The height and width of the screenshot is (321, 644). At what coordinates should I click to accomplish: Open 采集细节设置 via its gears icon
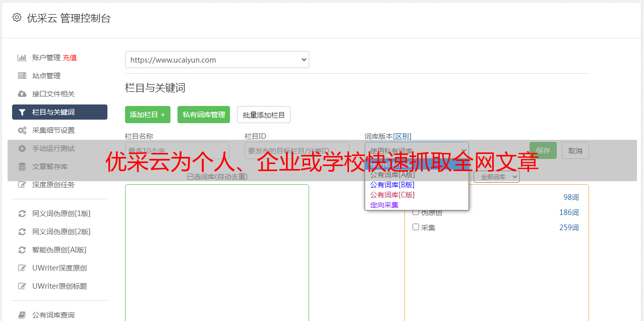click(22, 130)
